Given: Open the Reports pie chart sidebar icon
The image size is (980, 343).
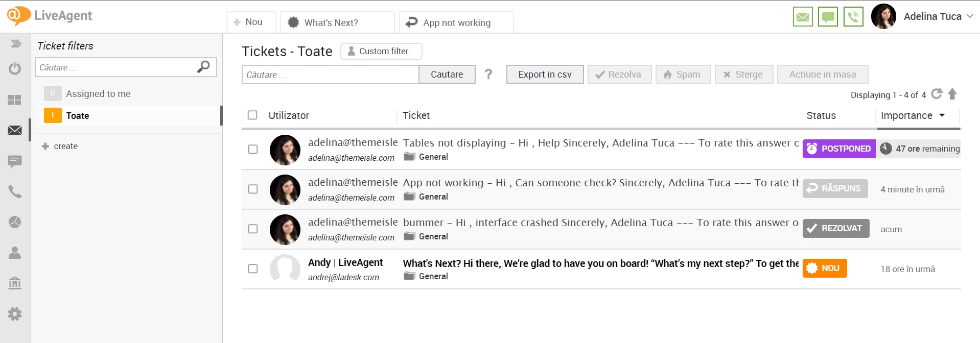Looking at the screenshot, I should [x=15, y=222].
